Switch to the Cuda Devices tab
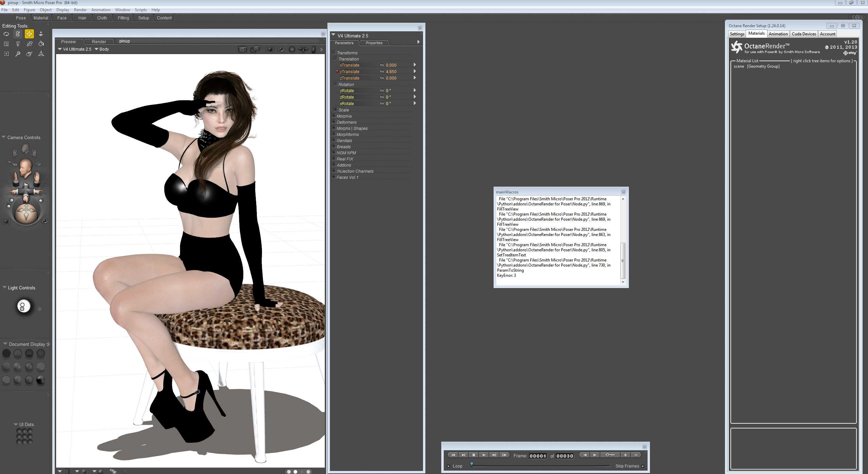 [803, 34]
